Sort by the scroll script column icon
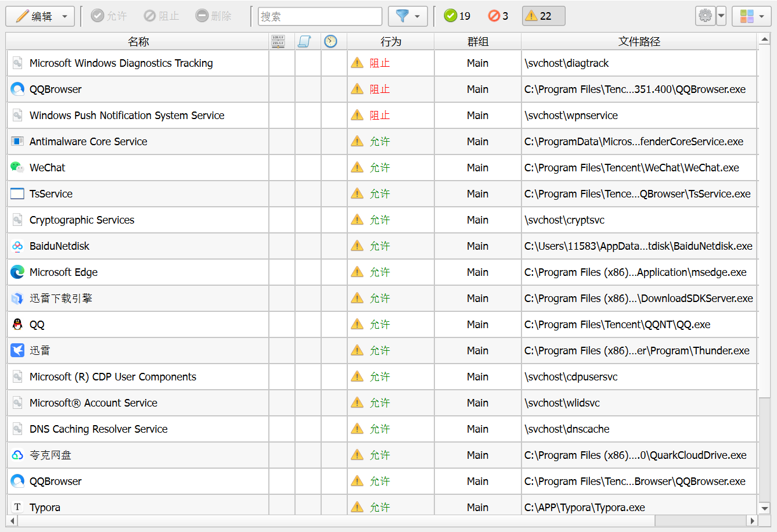777x532 pixels. tap(304, 41)
